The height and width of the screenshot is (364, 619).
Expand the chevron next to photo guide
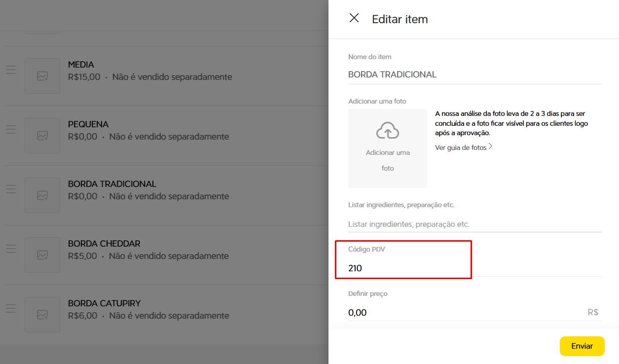point(490,147)
